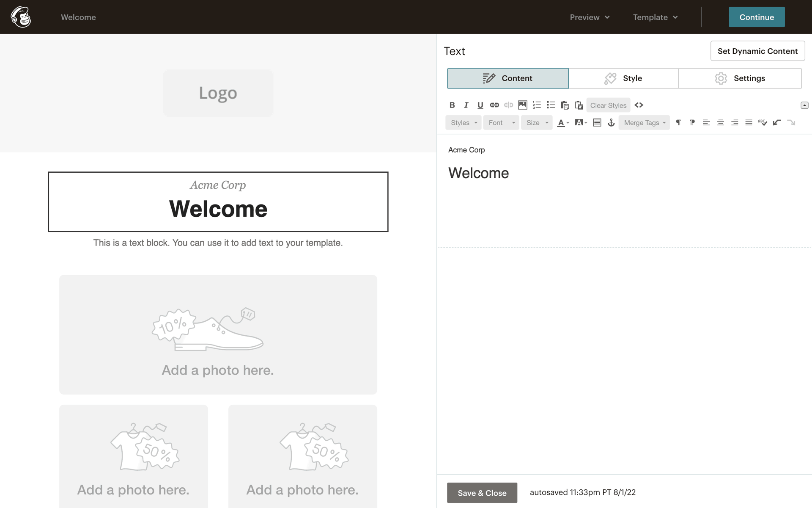Click the autosaved timestamp text

coord(583,492)
